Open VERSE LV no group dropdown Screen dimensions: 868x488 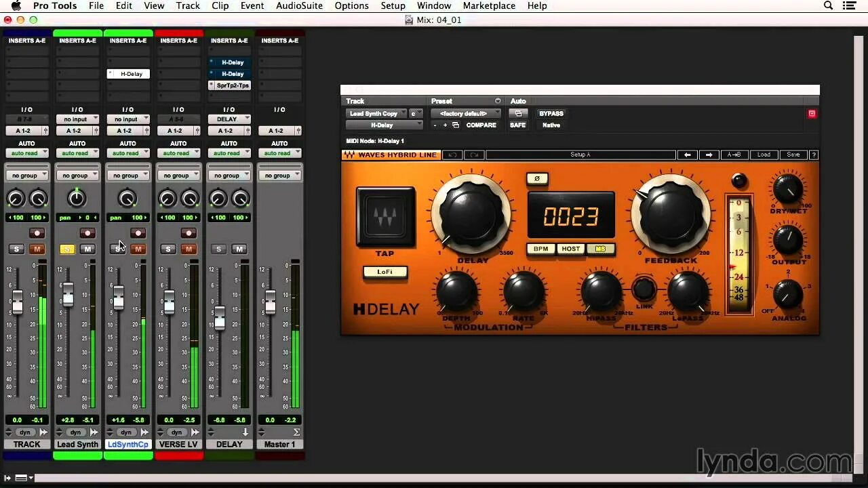click(x=178, y=176)
